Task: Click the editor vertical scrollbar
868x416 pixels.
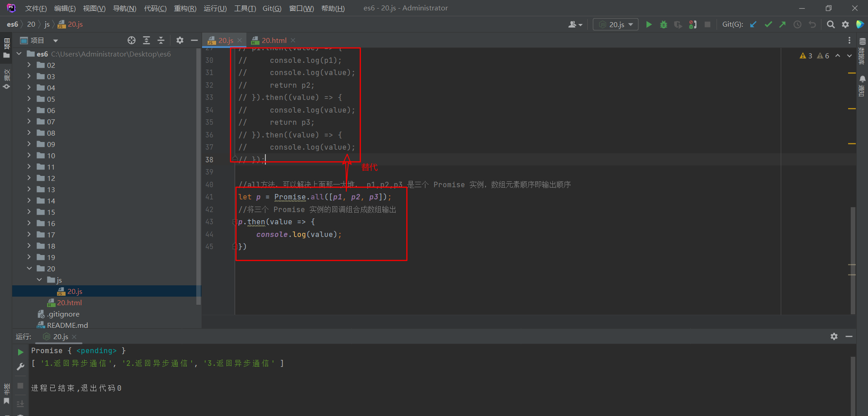Action: coord(853,260)
